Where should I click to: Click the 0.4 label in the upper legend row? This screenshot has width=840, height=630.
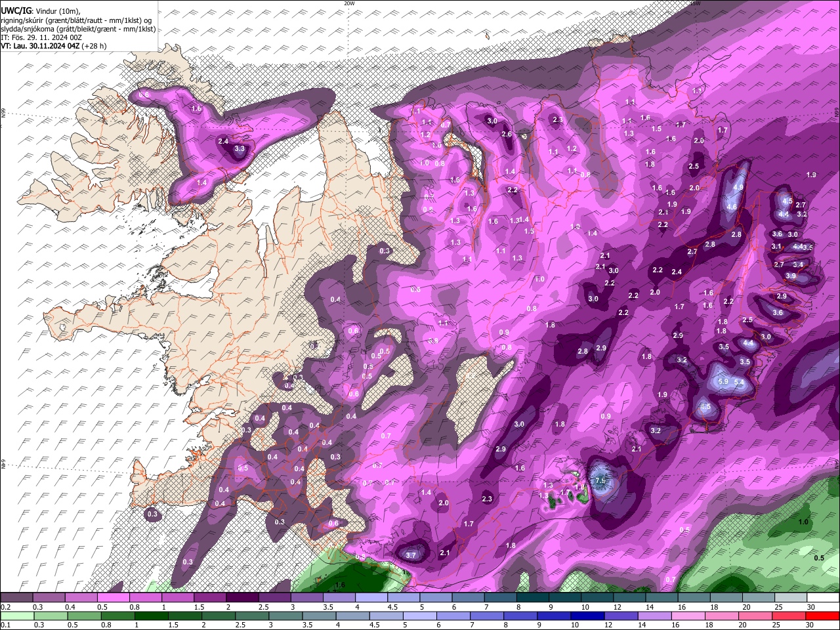70,608
